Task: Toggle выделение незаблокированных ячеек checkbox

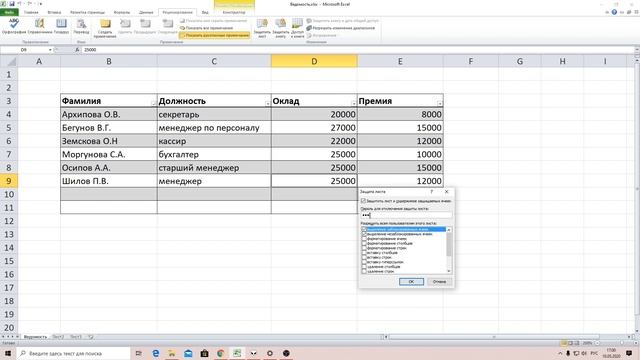Action: (x=364, y=234)
